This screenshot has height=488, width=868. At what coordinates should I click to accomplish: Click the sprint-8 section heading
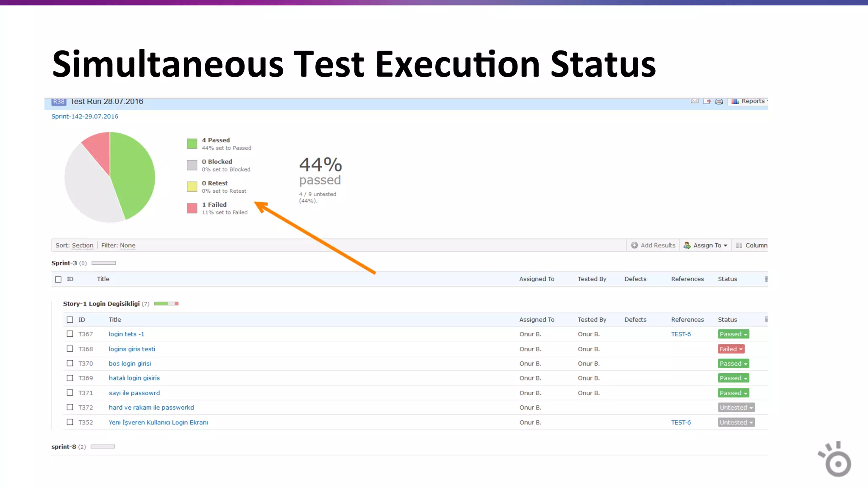pyautogui.click(x=64, y=447)
